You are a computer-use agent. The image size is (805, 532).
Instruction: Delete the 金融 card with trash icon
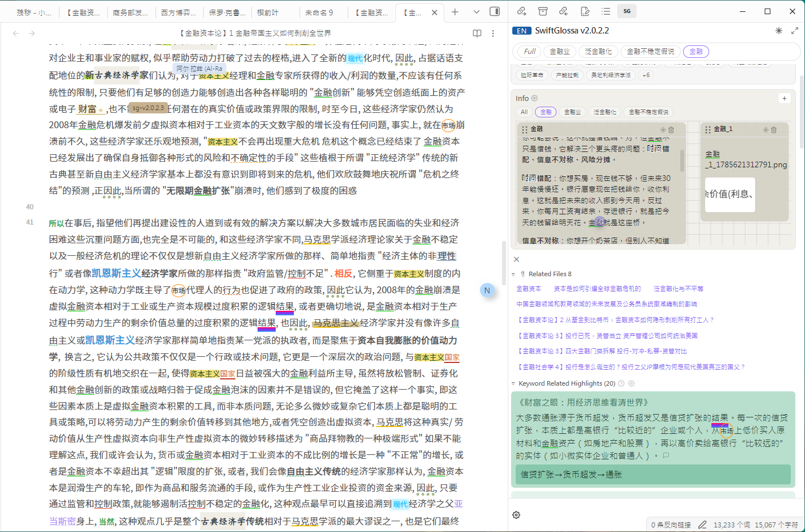[671, 130]
